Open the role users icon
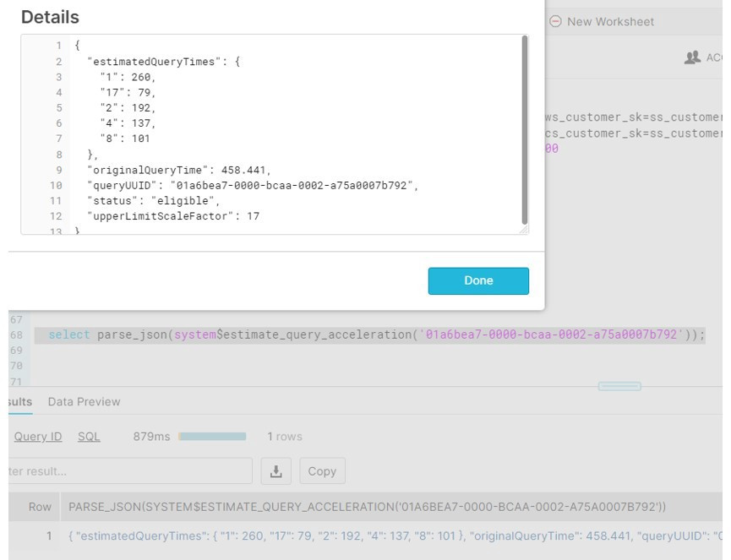This screenshot has width=731, height=560. tap(692, 57)
